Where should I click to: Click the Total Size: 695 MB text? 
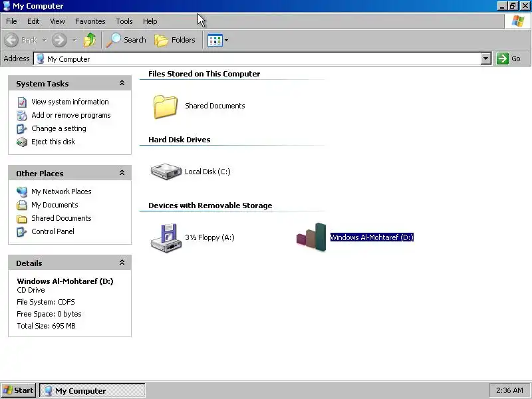pos(46,326)
